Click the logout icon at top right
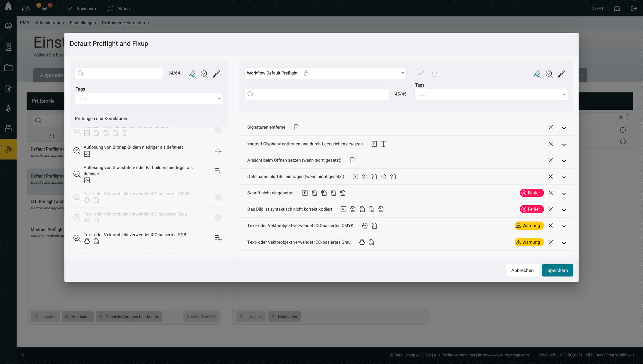Screen dimensions: 643x364 tap(634, 8)
